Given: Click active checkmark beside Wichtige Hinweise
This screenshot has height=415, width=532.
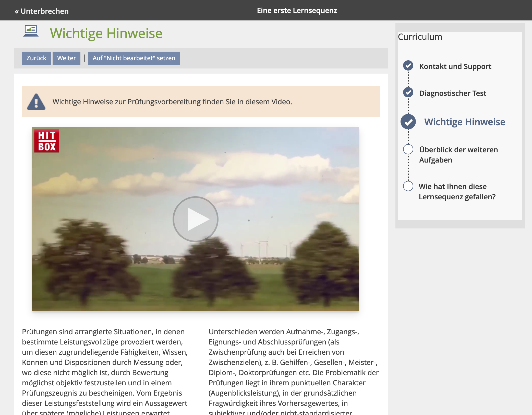Looking at the screenshot, I should coord(408,122).
